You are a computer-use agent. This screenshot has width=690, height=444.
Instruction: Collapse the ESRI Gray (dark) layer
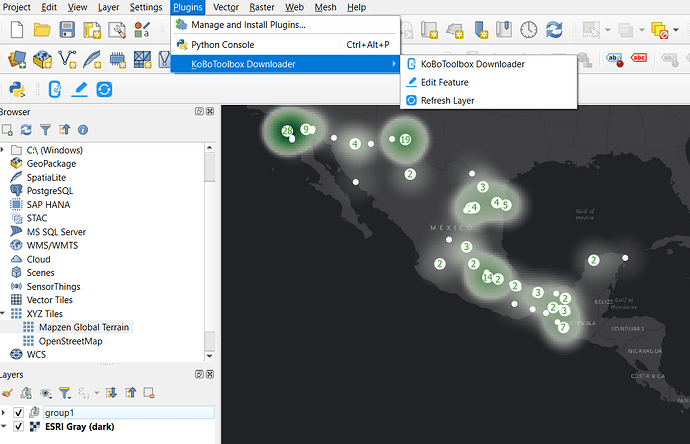[x=4, y=426]
